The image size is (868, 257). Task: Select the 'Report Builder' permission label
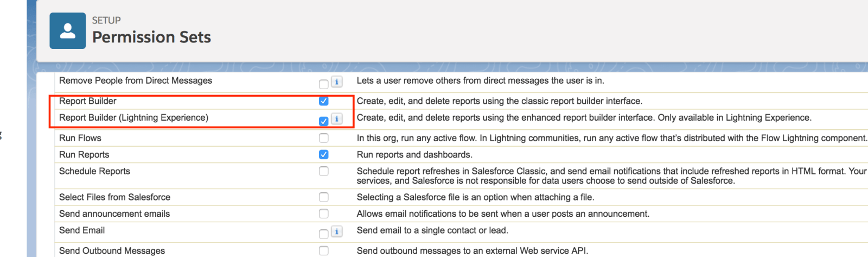point(88,101)
